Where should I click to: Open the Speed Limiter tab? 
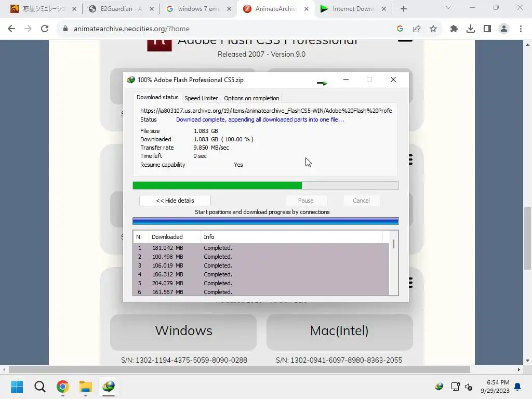[x=201, y=98]
